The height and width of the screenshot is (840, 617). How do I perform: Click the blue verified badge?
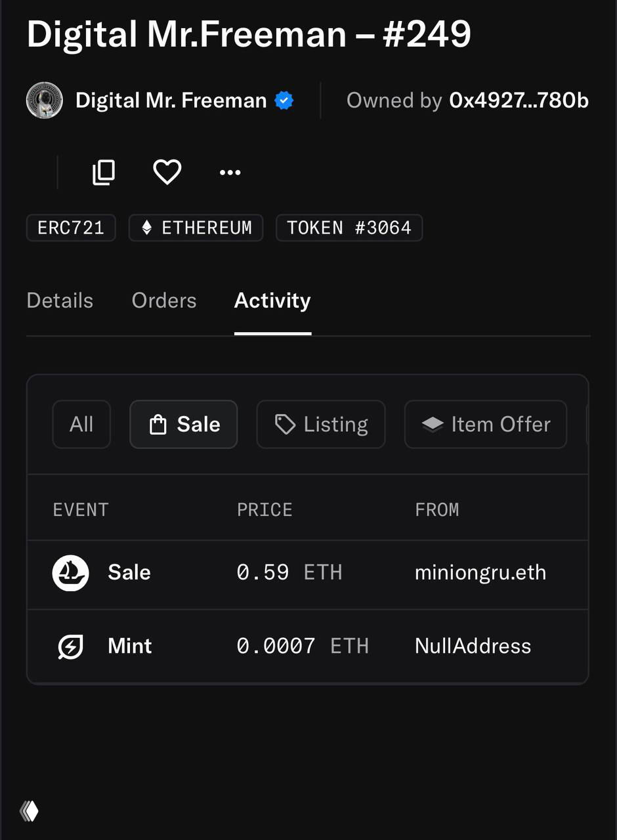pyautogui.click(x=284, y=100)
